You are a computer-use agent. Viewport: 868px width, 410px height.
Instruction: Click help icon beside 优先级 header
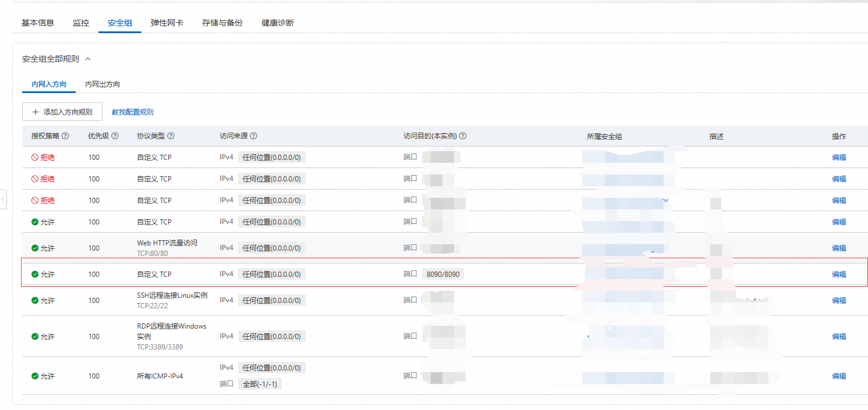click(115, 136)
